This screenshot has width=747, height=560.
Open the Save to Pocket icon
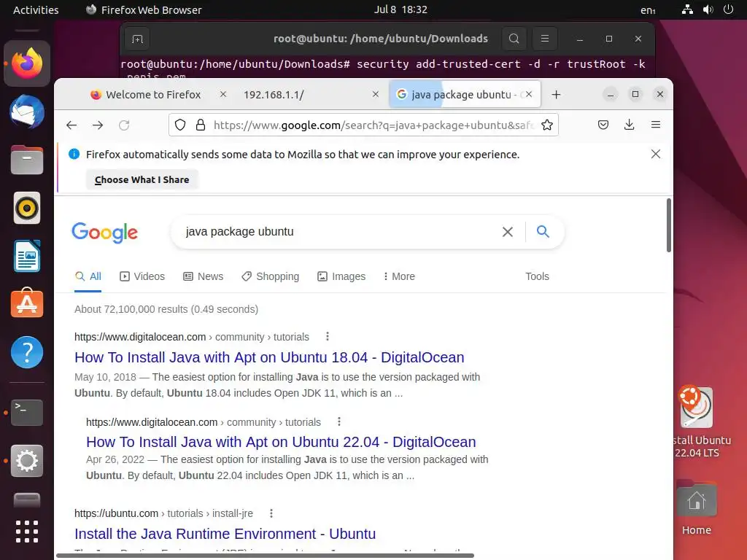click(x=603, y=125)
